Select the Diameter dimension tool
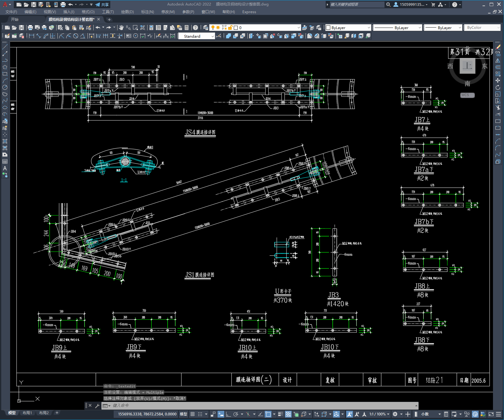This screenshot has width=504, height=420. coord(76,36)
